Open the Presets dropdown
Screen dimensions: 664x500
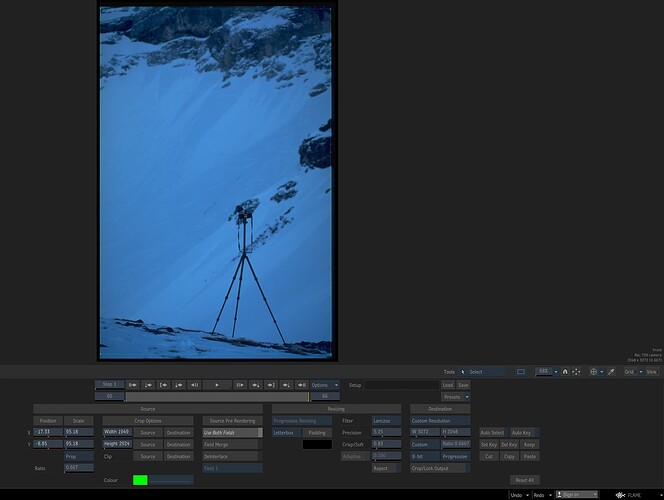pos(455,396)
